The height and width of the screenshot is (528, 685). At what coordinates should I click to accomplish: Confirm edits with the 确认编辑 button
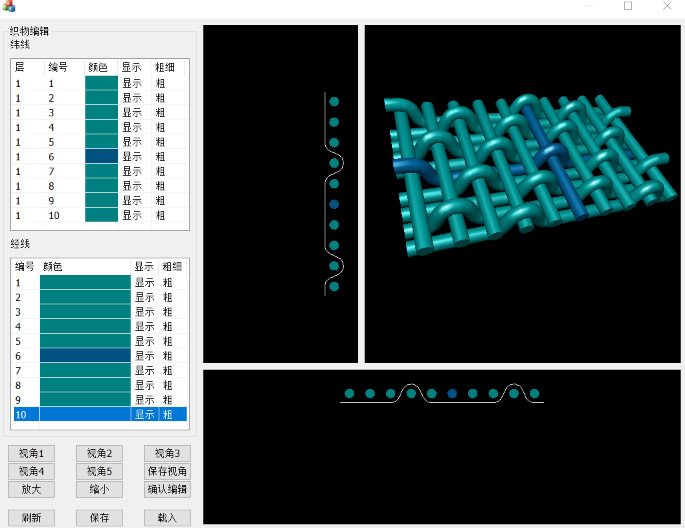pyautogui.click(x=167, y=489)
